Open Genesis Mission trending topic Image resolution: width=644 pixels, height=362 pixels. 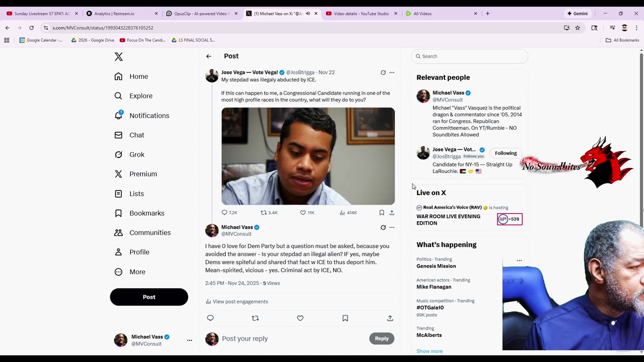436,266
